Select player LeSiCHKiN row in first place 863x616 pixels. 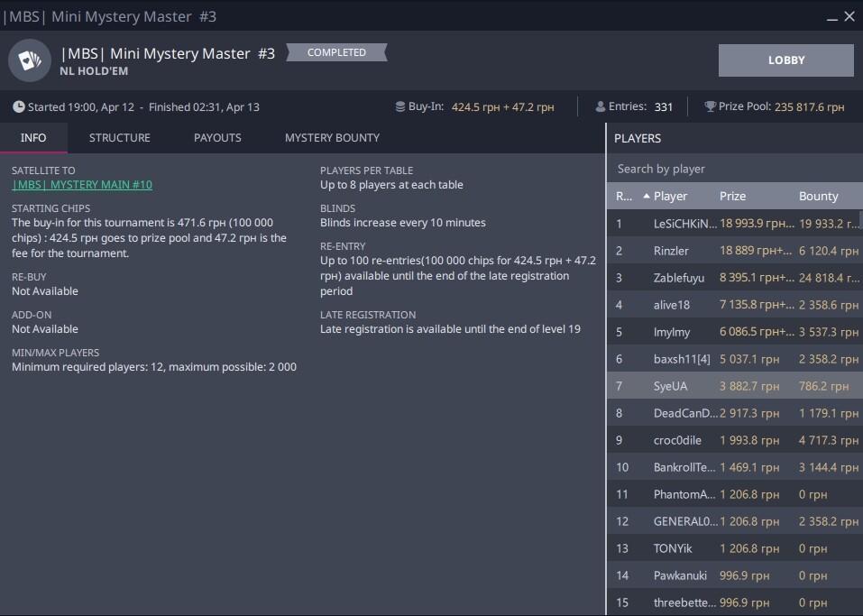735,224
